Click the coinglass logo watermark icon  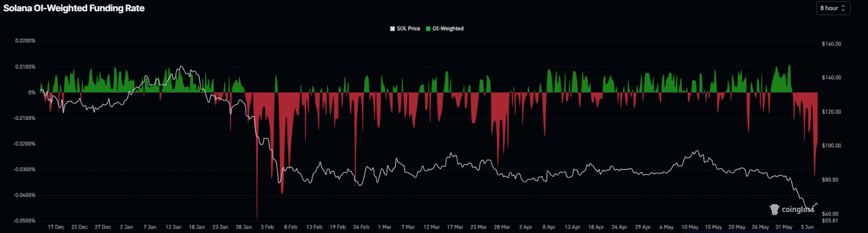(x=775, y=209)
